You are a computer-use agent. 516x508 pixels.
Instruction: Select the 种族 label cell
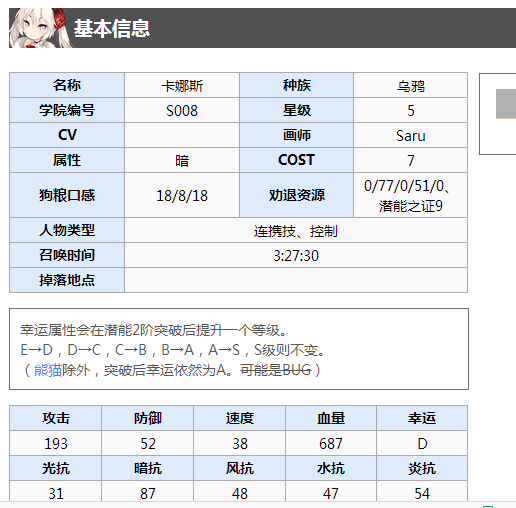point(296,85)
